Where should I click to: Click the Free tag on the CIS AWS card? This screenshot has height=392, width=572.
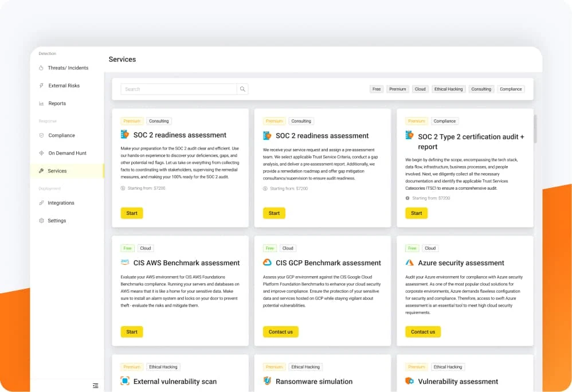[x=127, y=248]
